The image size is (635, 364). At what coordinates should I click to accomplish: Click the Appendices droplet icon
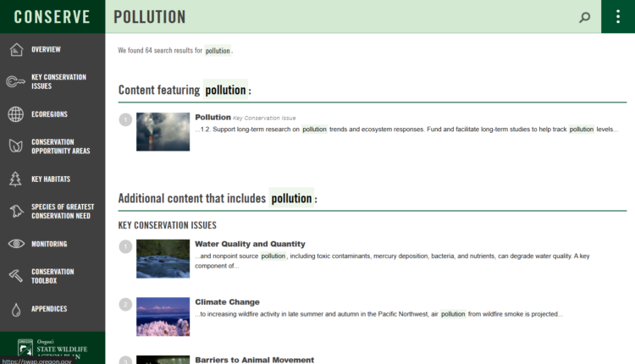point(15,309)
